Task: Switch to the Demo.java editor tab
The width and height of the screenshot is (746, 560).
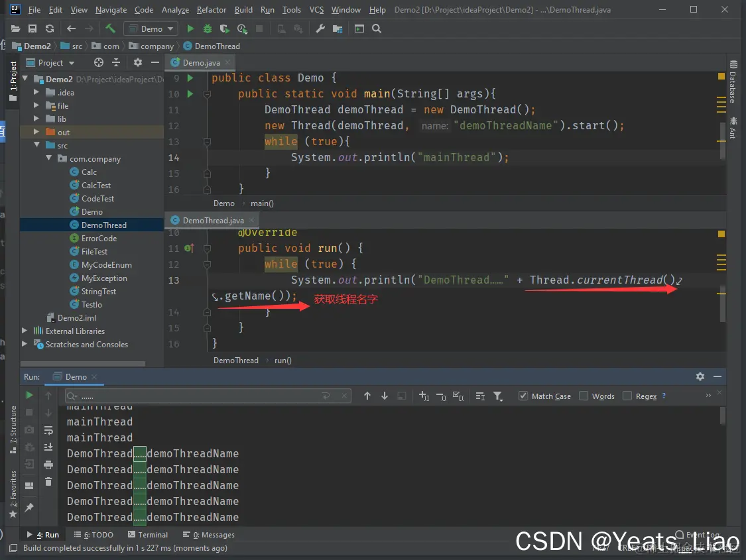Action: (x=200, y=63)
